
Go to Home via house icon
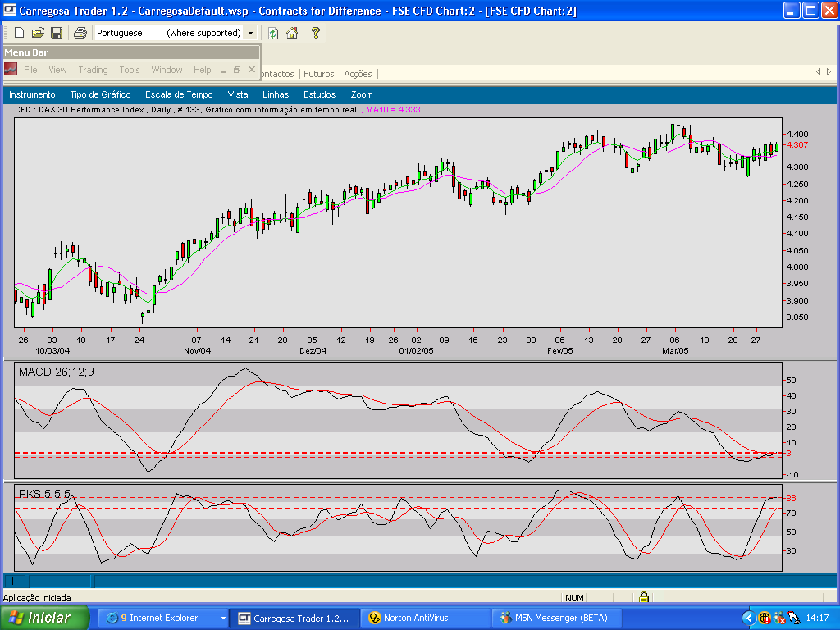(292, 33)
